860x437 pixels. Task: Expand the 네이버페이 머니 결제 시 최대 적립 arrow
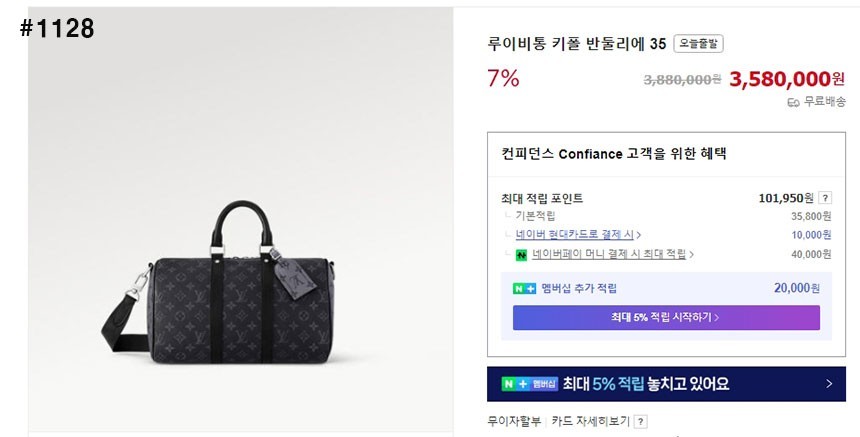point(691,255)
